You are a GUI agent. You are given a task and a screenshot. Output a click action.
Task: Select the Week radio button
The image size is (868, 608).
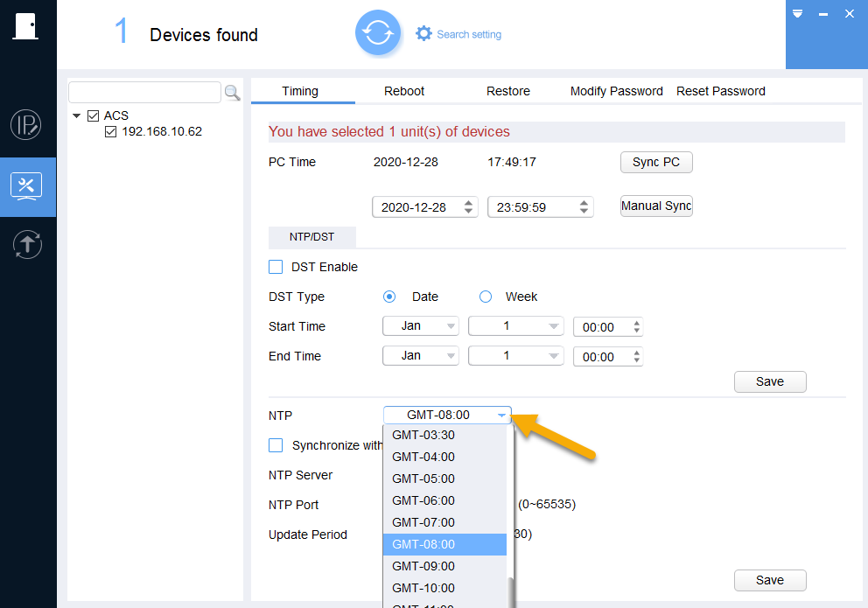[x=486, y=297]
